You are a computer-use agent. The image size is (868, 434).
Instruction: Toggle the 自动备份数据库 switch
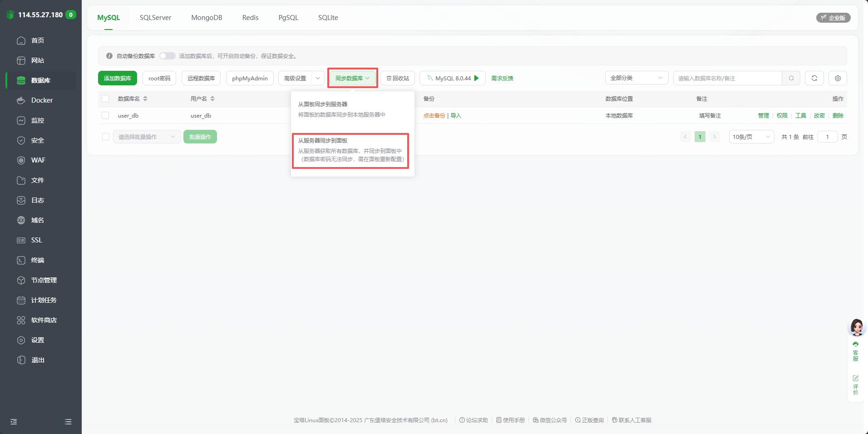tap(167, 56)
